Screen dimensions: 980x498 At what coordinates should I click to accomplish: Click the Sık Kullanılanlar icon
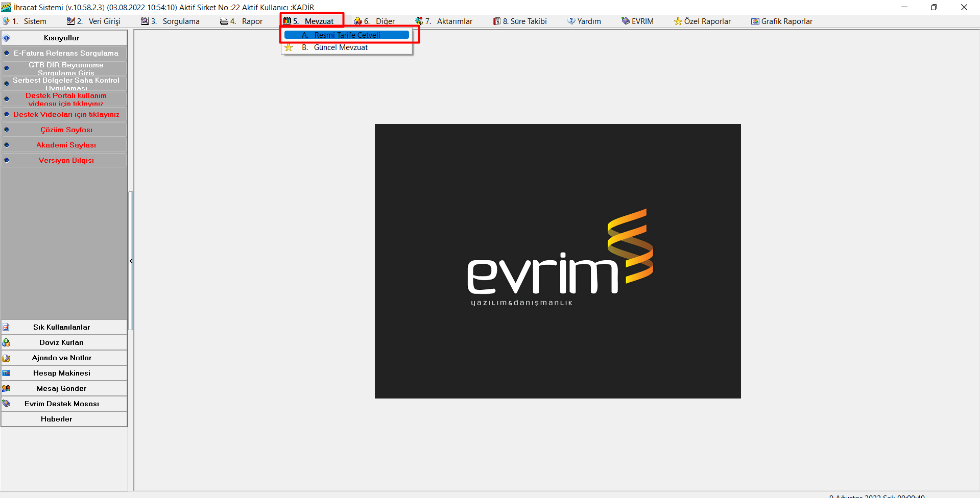click(6, 327)
